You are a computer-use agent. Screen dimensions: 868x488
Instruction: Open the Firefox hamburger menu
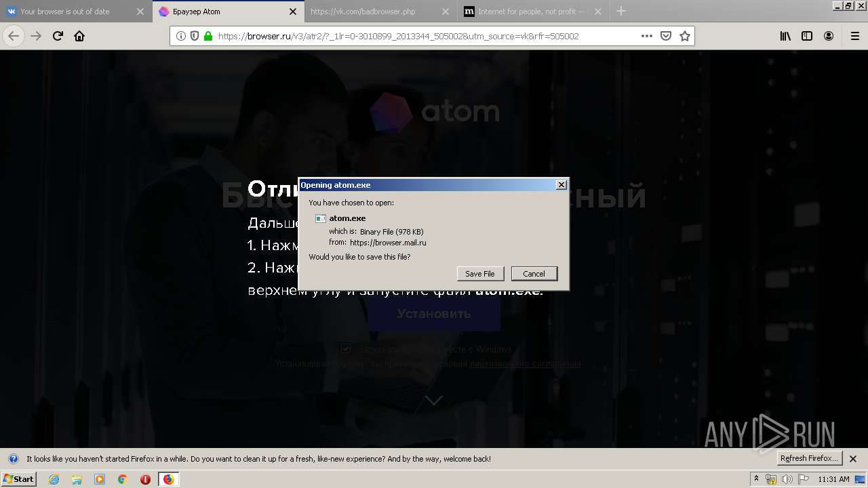855,36
